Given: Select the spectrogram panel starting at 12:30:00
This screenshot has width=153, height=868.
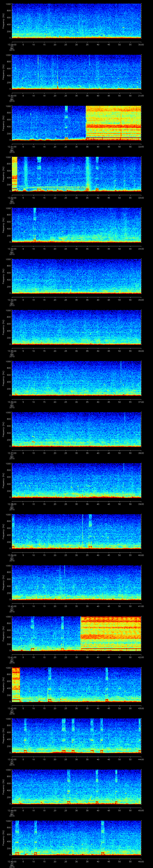Looking at the screenshot, I should pyautogui.click(x=76, y=72).
